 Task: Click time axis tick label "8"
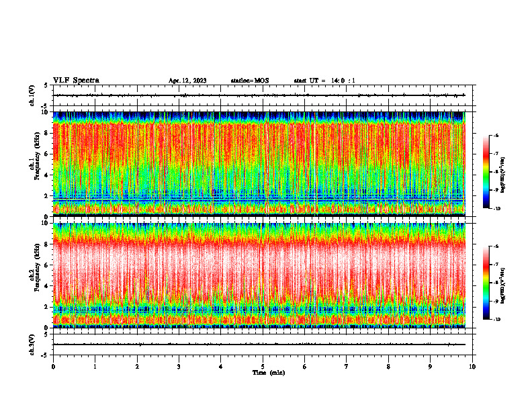388,367
